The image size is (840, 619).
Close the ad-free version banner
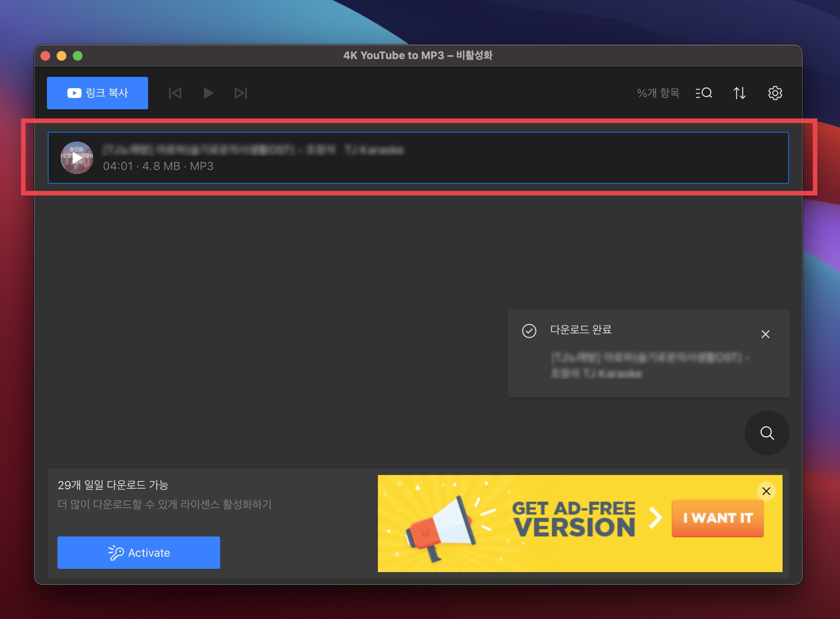tap(766, 491)
